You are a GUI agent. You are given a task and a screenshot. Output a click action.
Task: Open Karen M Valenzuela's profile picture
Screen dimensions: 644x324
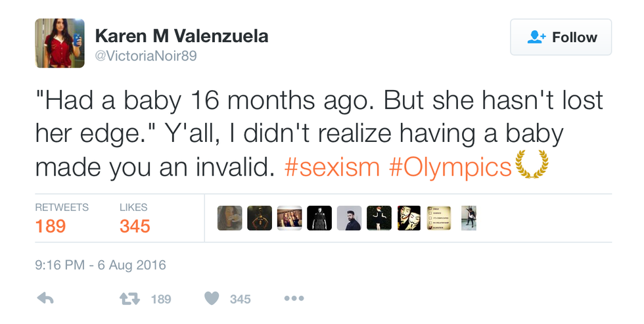tap(60, 43)
